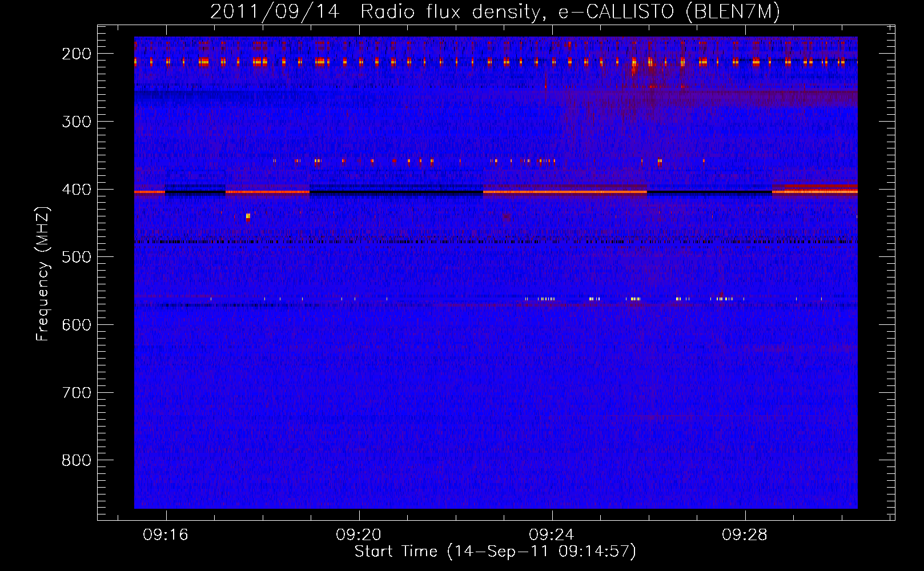Click the "Start Time (14-Sep-11 09:14:57)" axis label
This screenshot has width=924, height=571.
click(495, 552)
